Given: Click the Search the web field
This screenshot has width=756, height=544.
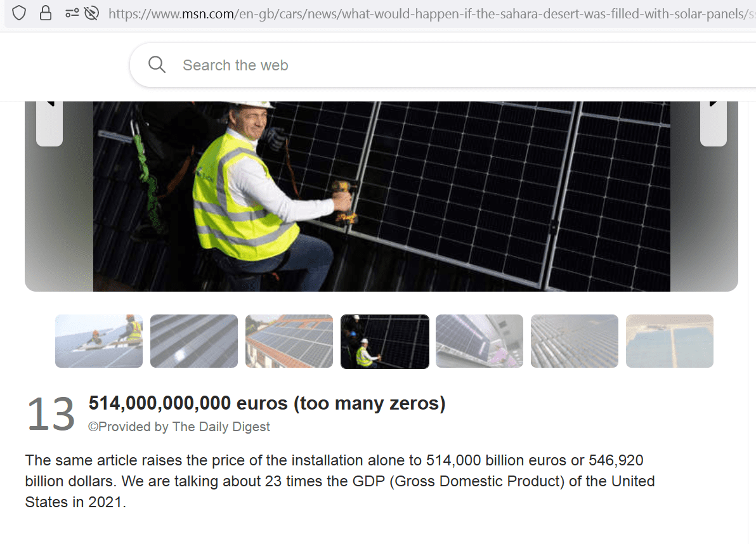Looking at the screenshot, I should click(443, 65).
